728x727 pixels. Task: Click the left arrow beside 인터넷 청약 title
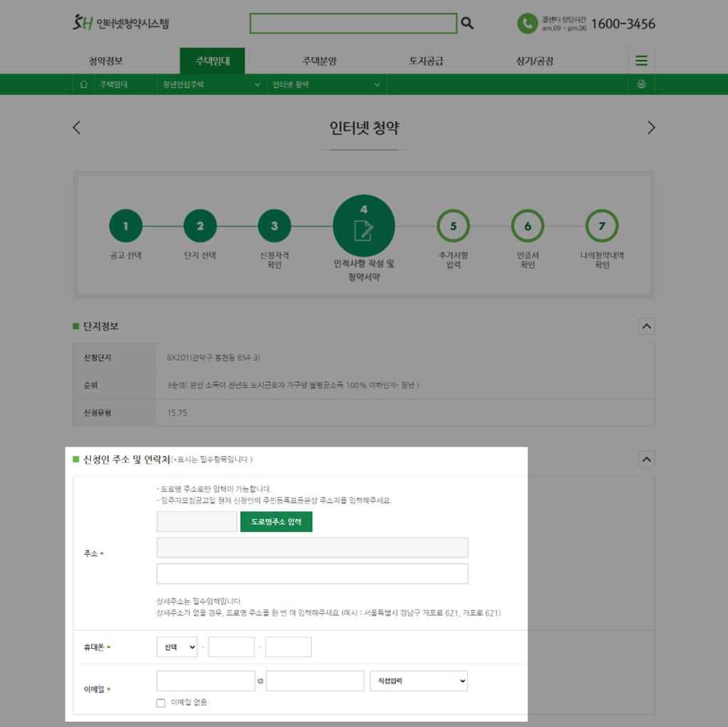click(77, 127)
